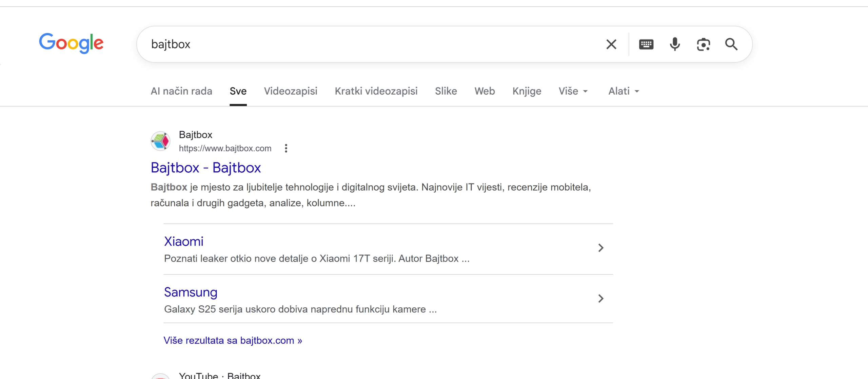This screenshot has width=868, height=379.
Task: Select the AI način rada tab
Action: [181, 91]
